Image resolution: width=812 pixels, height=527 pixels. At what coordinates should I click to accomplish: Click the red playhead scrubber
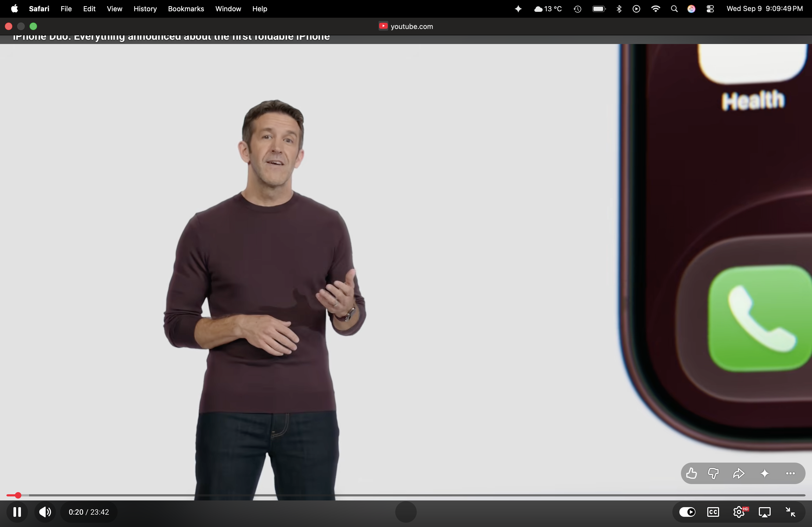point(18,495)
